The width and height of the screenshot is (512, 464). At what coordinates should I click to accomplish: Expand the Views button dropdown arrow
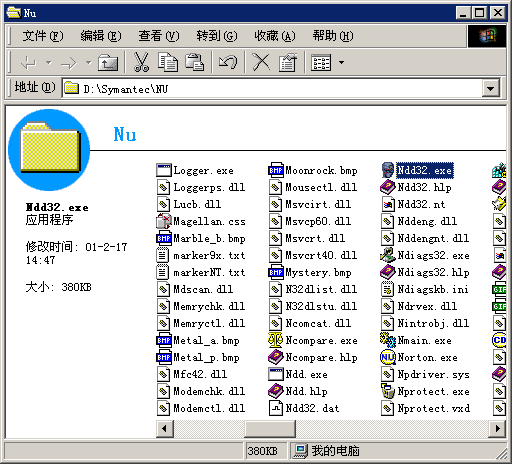[x=341, y=62]
